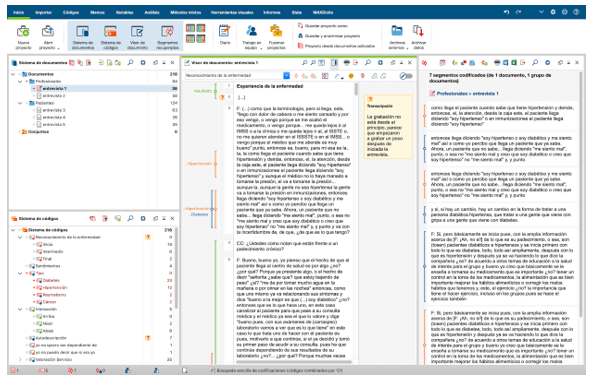Image resolution: width=591 pixels, height=382 pixels.
Task: Open the Variables ribbon tab
Action: (124, 12)
